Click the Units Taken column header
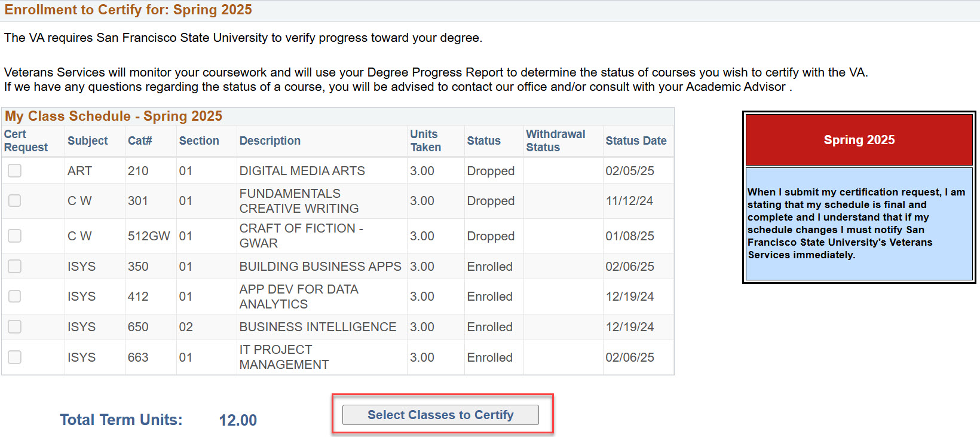Image resolution: width=980 pixels, height=437 pixels. coord(425,141)
